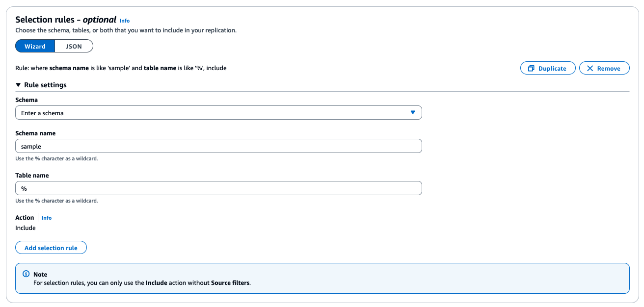Focus the Schema name field containing 'sample'
Image resolution: width=644 pixels, height=307 pixels.
click(x=218, y=146)
